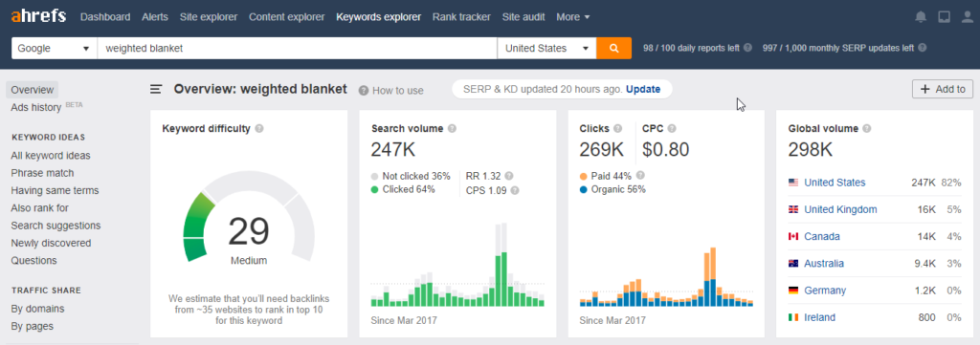The width and height of the screenshot is (980, 345).
Task: Click help icon beside monthly SERP updates
Action: point(923,48)
